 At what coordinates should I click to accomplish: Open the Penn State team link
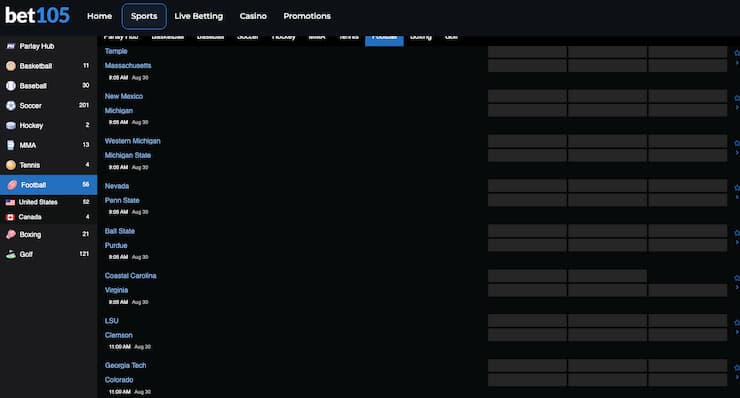click(122, 200)
